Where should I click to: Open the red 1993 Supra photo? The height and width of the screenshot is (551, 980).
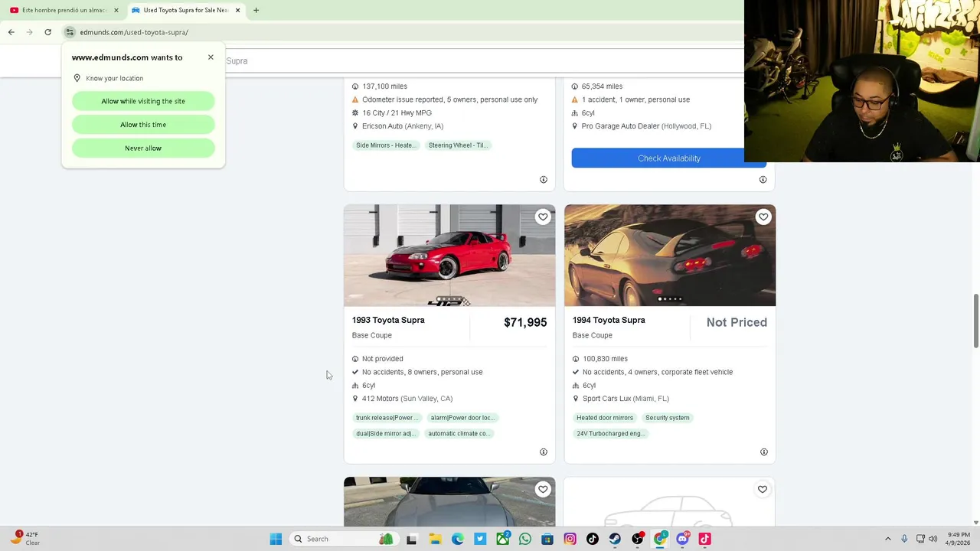(449, 255)
